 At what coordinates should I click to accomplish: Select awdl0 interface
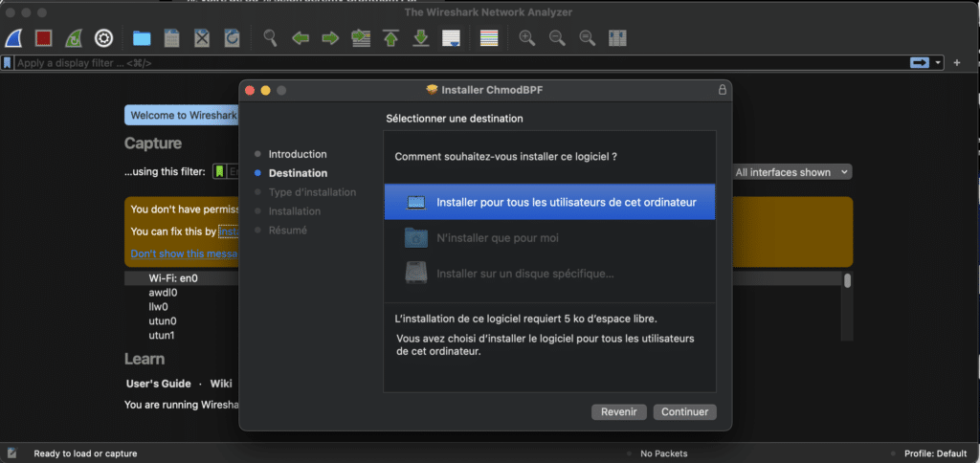163,293
